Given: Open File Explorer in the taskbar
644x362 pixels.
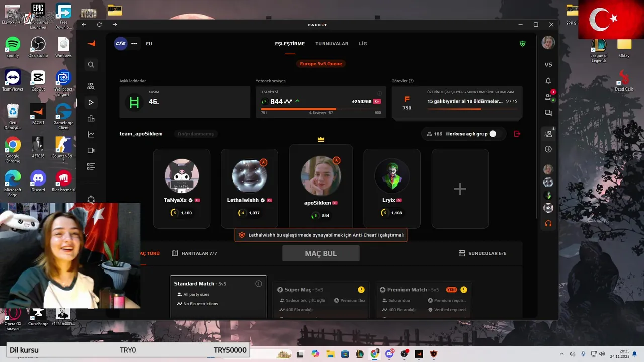Looking at the screenshot, I should coord(331,354).
